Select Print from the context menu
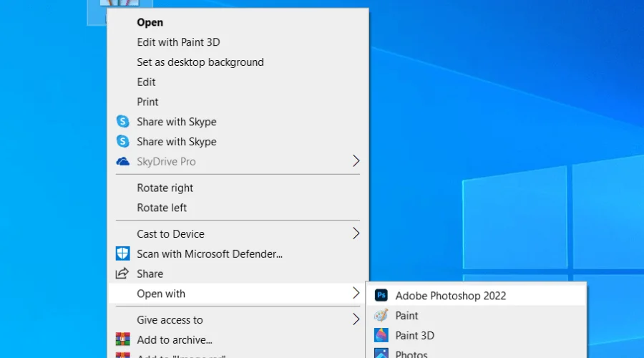644x358 pixels. coord(238,102)
